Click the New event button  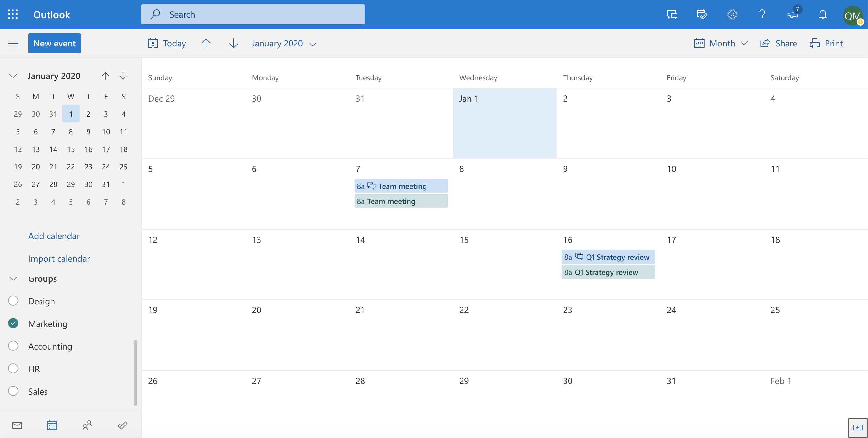54,42
